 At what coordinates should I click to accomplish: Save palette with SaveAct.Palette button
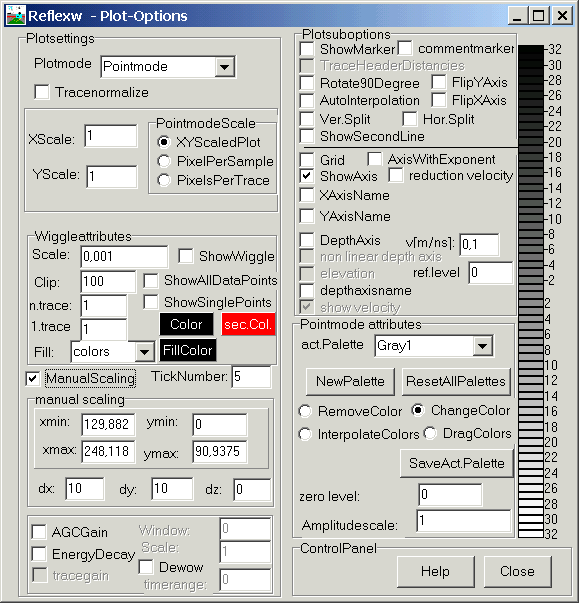click(x=457, y=463)
